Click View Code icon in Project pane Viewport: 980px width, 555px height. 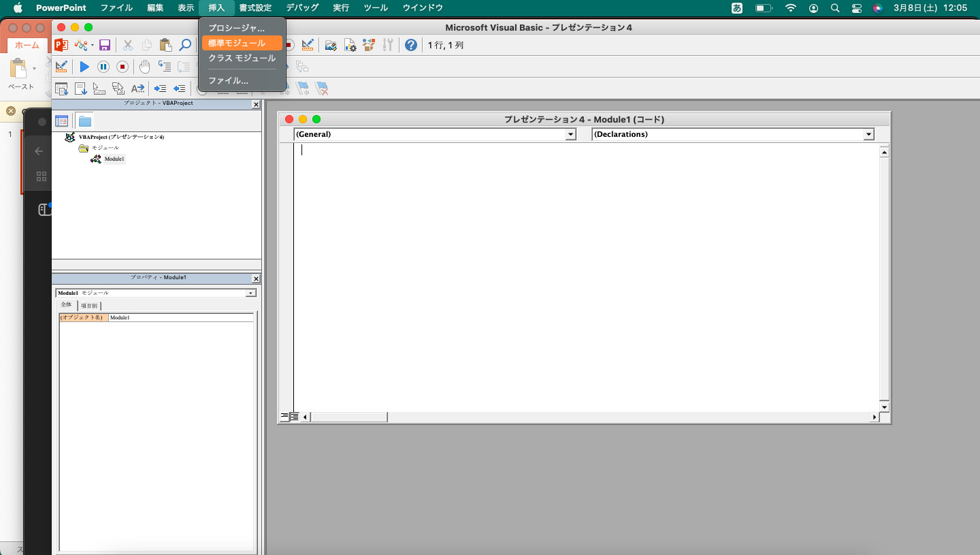click(62, 121)
